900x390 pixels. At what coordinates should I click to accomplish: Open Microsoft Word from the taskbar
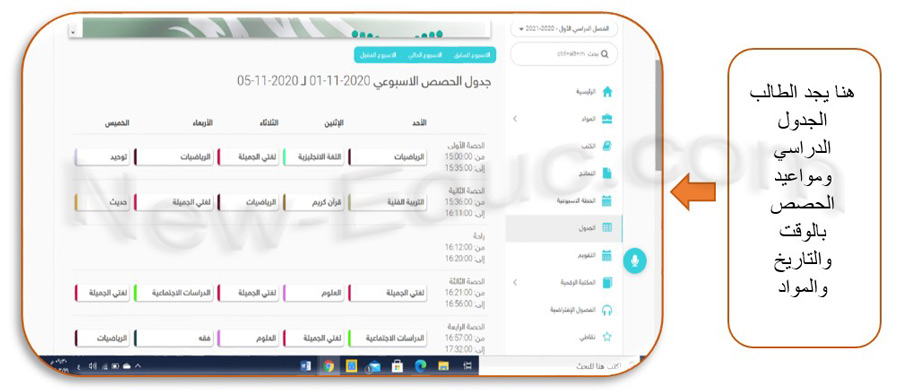click(x=305, y=366)
